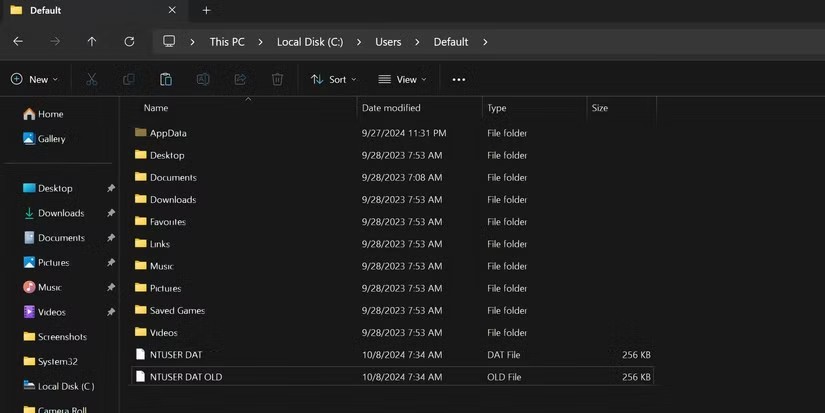This screenshot has width=825, height=413.
Task: Select Users in the breadcrumb path
Action: tap(388, 42)
